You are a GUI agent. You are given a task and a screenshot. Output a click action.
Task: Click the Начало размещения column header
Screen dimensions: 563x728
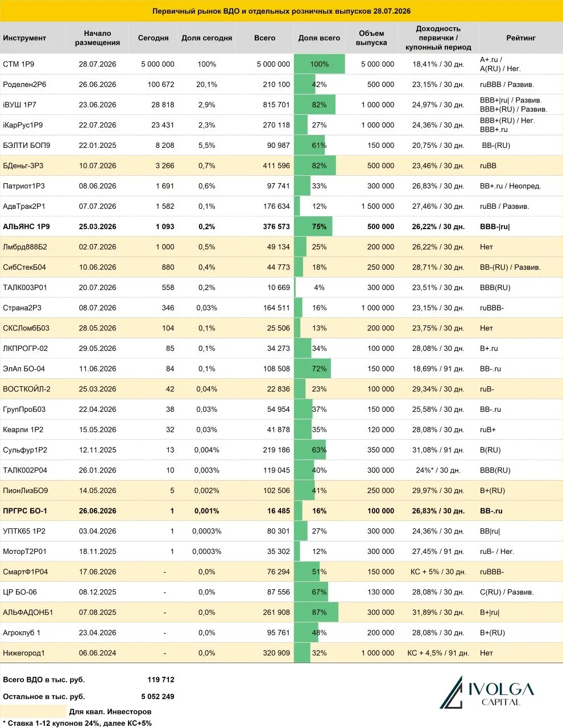(x=97, y=38)
